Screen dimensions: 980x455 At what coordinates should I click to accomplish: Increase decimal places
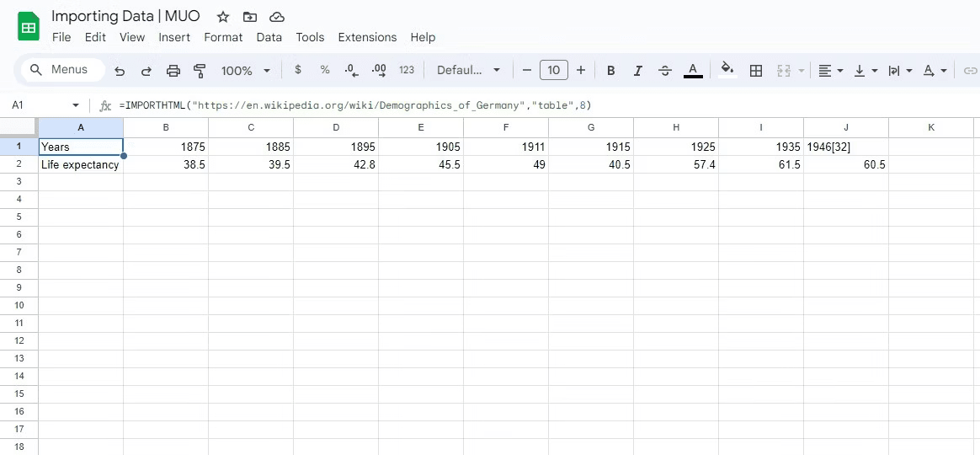tap(379, 70)
